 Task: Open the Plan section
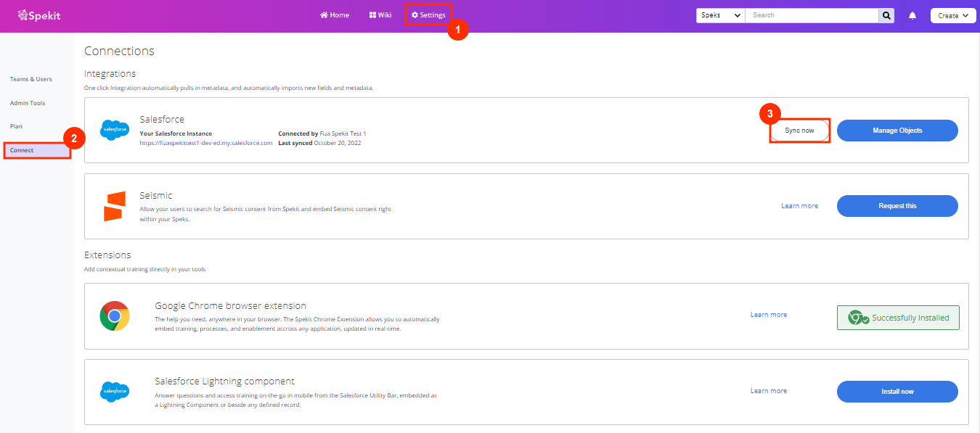16,126
